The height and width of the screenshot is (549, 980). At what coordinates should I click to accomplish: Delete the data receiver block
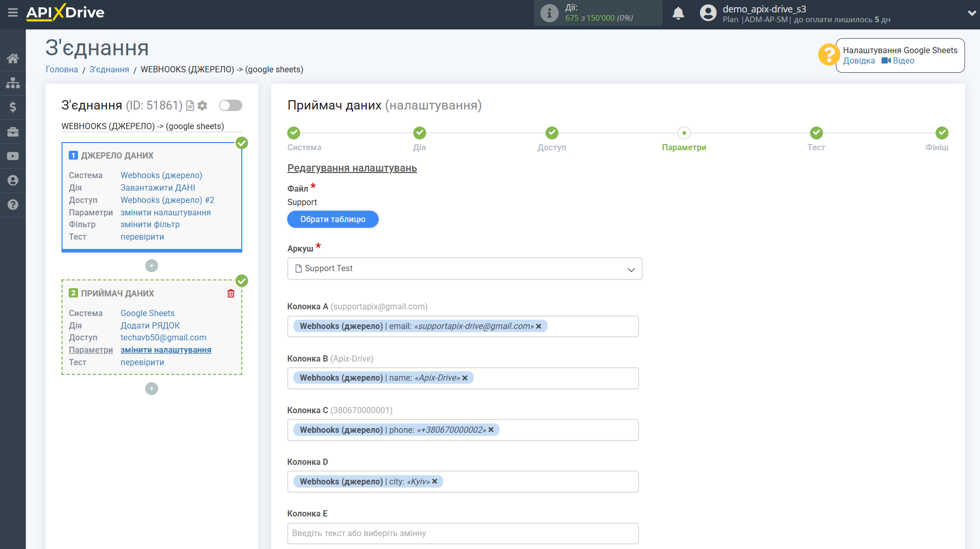click(x=231, y=293)
